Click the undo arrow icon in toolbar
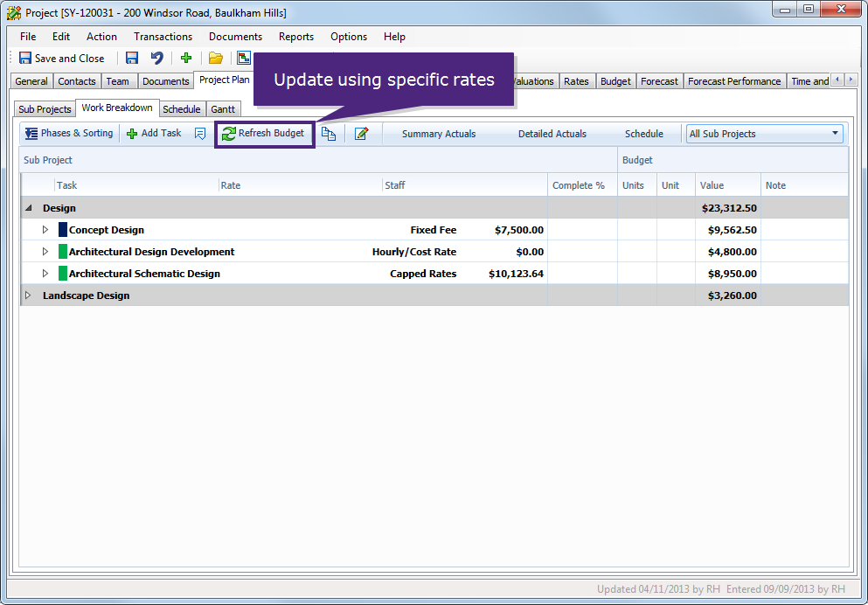 156,59
